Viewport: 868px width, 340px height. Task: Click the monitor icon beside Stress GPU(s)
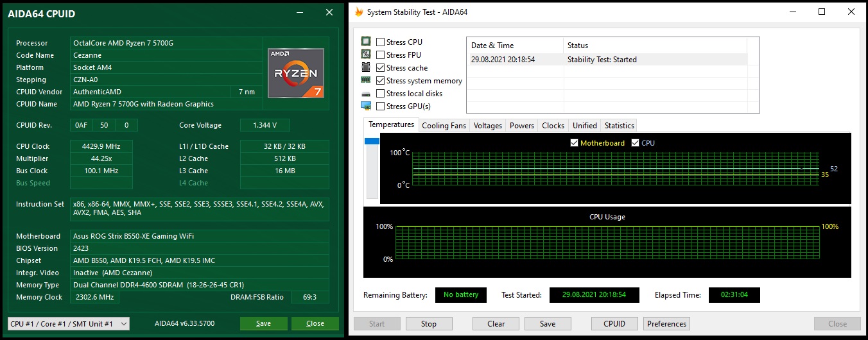366,106
